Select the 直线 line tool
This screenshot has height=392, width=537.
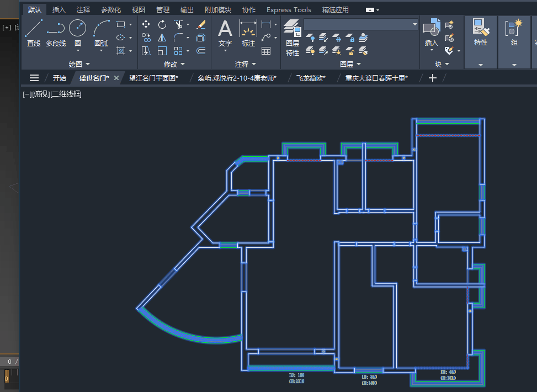click(34, 33)
